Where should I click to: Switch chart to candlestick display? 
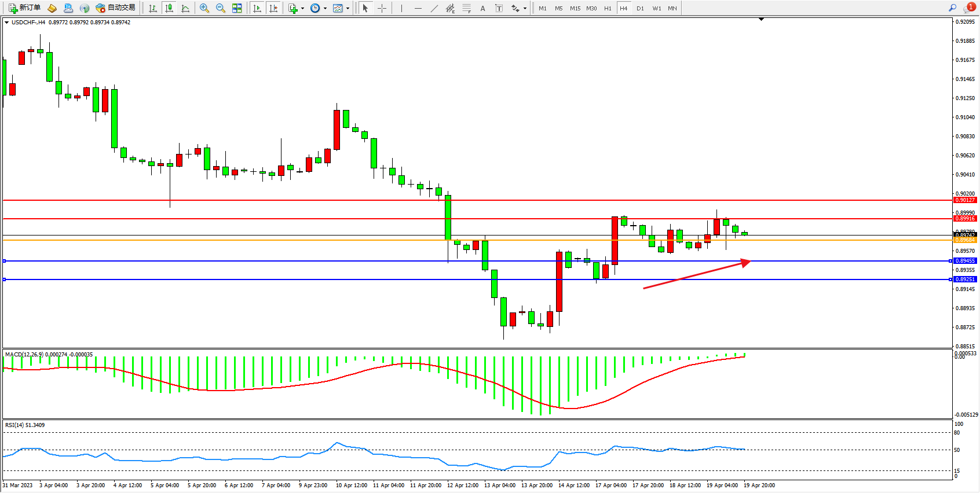(169, 8)
